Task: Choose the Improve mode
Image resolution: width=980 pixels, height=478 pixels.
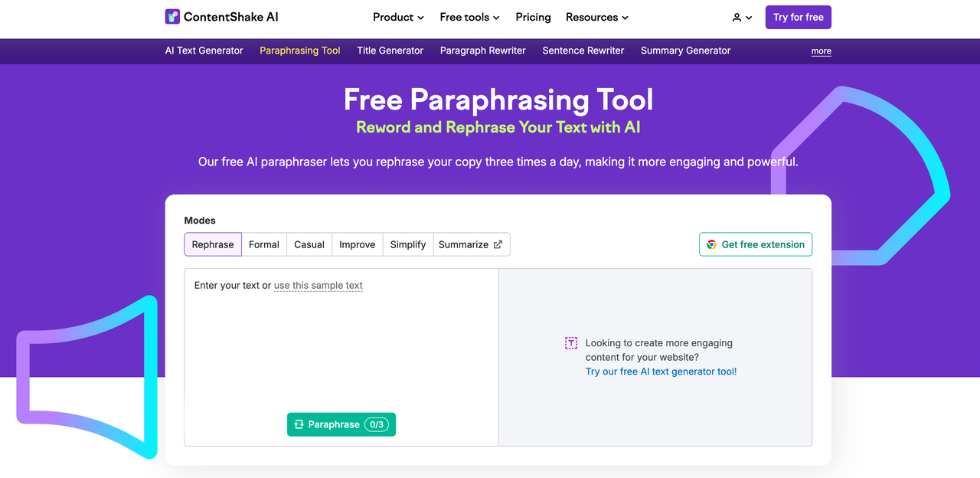Action: pos(358,244)
